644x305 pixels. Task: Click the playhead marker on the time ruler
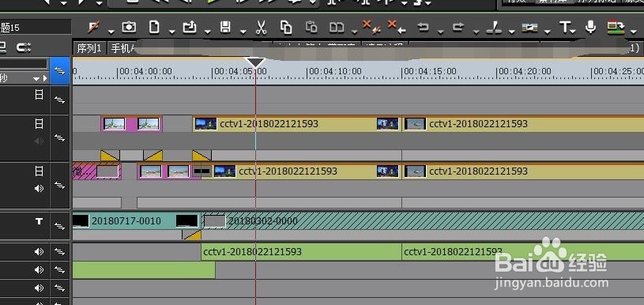pyautogui.click(x=255, y=62)
